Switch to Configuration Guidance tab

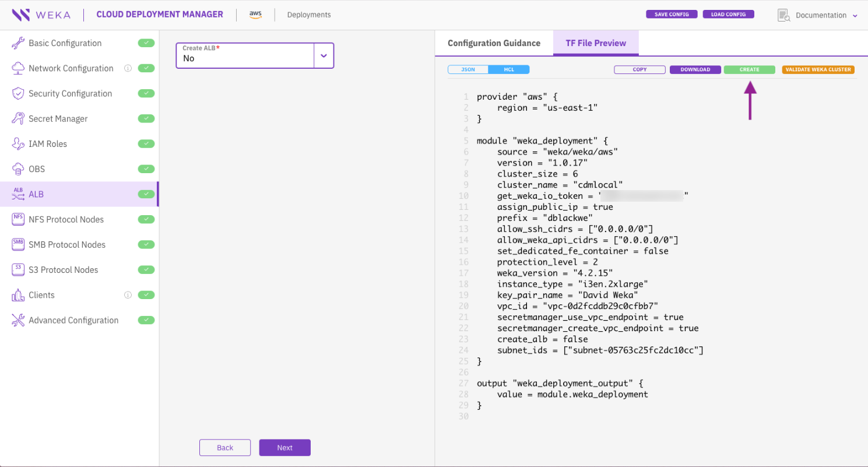click(x=494, y=43)
